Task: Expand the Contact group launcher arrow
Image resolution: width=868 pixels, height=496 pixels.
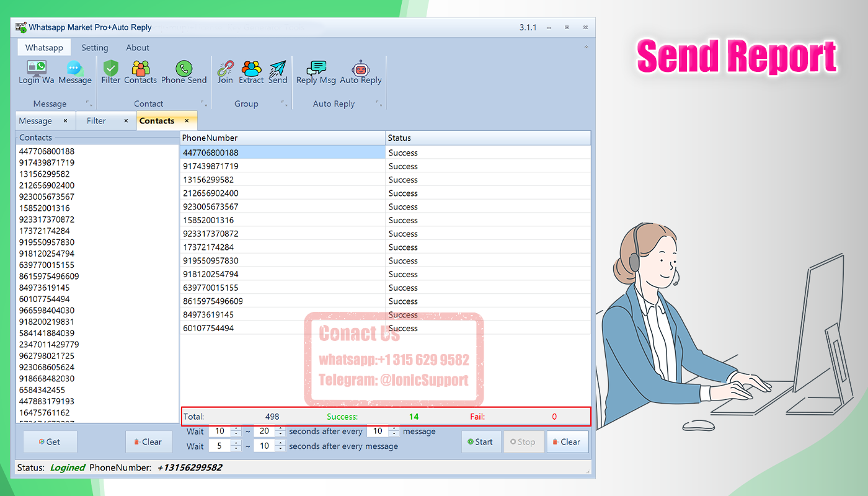Action: tap(204, 104)
